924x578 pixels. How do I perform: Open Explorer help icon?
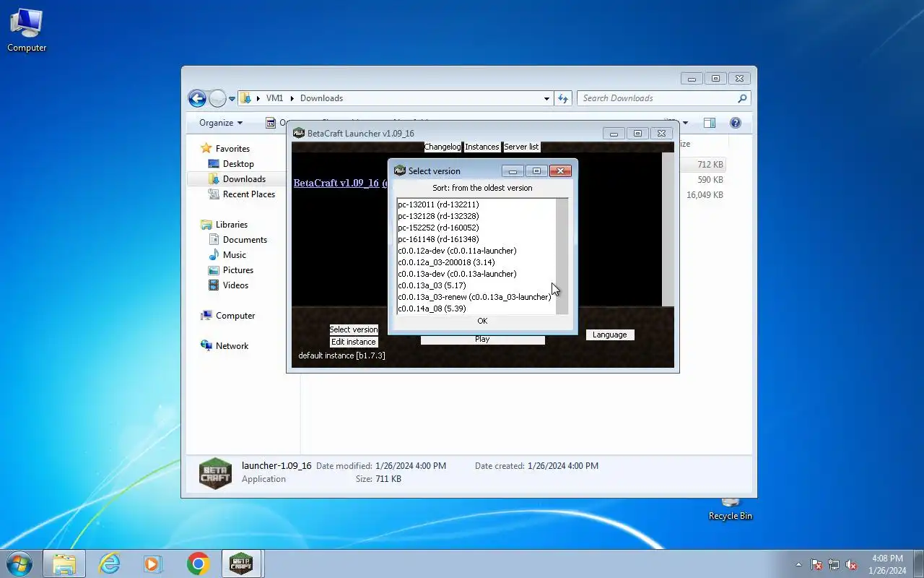(736, 123)
